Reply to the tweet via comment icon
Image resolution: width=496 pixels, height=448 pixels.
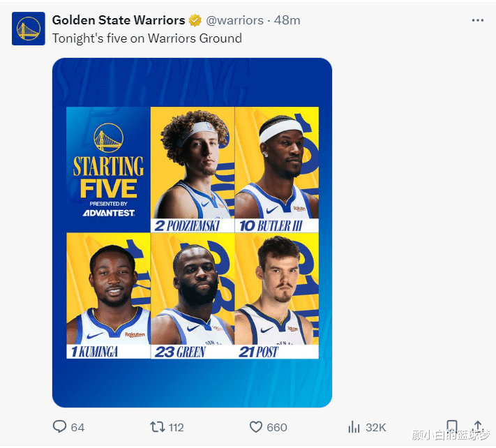[x=61, y=426]
